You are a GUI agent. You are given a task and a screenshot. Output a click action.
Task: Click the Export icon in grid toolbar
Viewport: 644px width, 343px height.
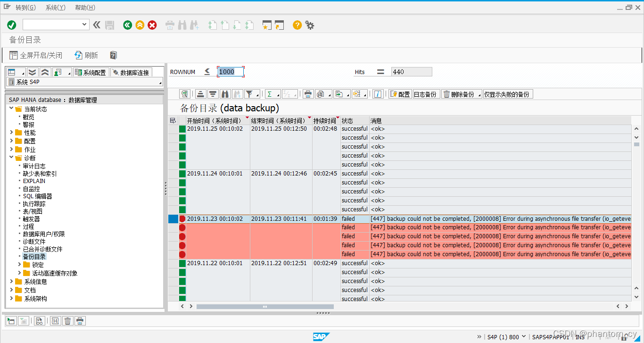pyautogui.click(x=339, y=94)
